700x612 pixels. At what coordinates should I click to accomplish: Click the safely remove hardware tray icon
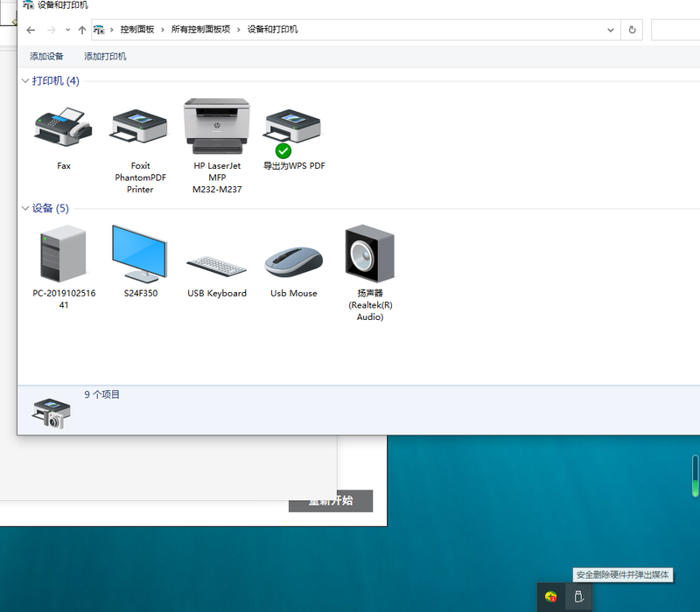tap(578, 596)
